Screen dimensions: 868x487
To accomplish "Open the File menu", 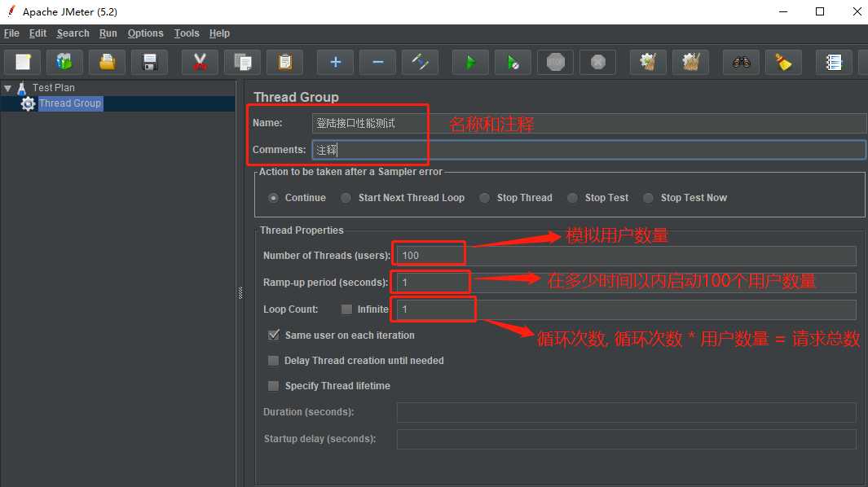I will (11, 33).
